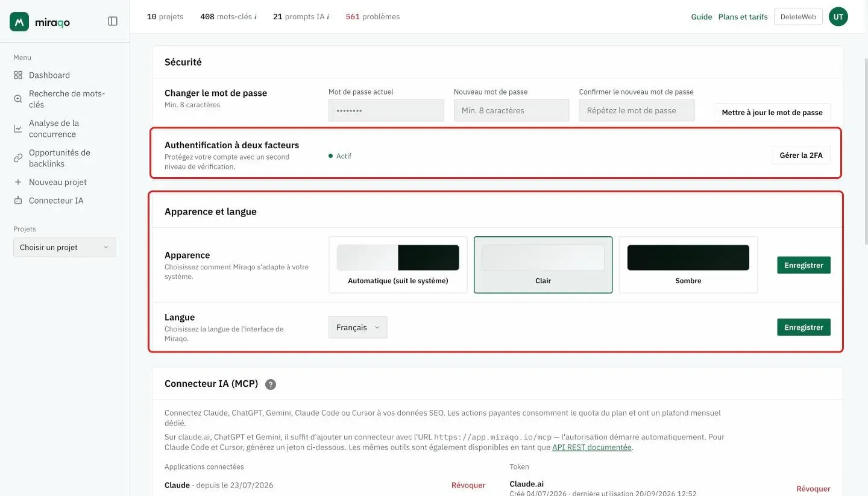Focus the Confirmer le nouveau mot de passe field
Screen dimensions: 868x496
pyautogui.click(x=637, y=110)
